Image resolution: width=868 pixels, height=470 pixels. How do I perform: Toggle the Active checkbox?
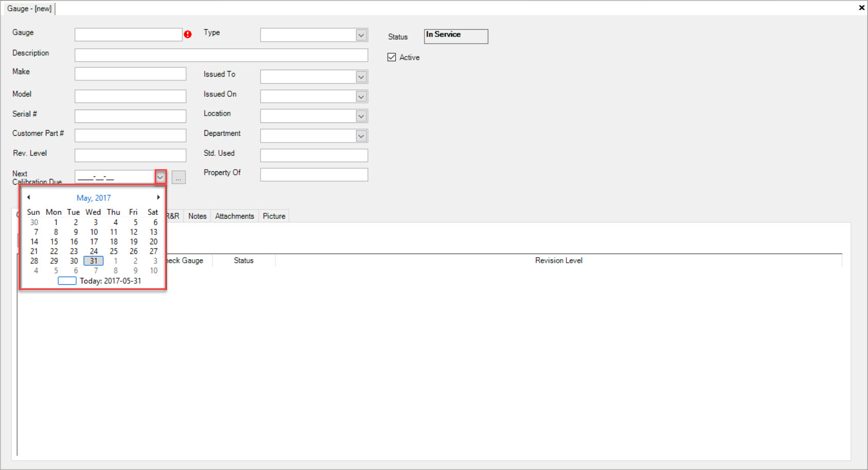(392, 57)
